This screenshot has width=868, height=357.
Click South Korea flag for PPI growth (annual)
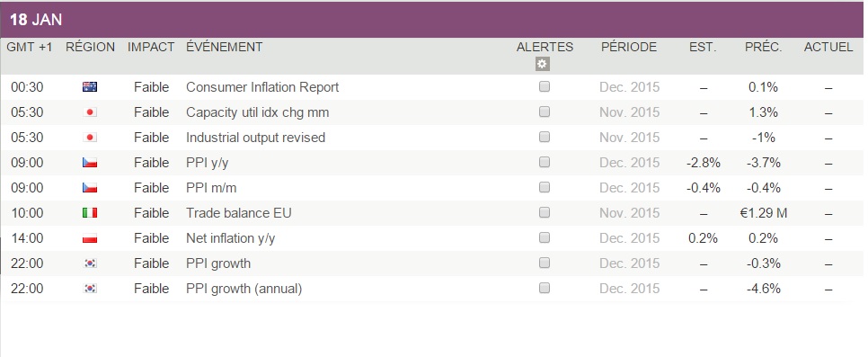pyautogui.click(x=90, y=289)
